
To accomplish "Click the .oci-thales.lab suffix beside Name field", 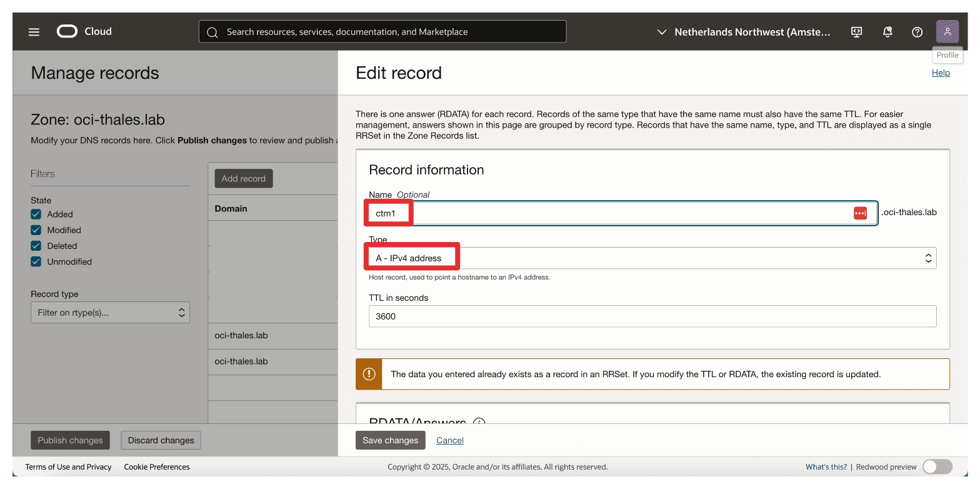I will [x=909, y=213].
